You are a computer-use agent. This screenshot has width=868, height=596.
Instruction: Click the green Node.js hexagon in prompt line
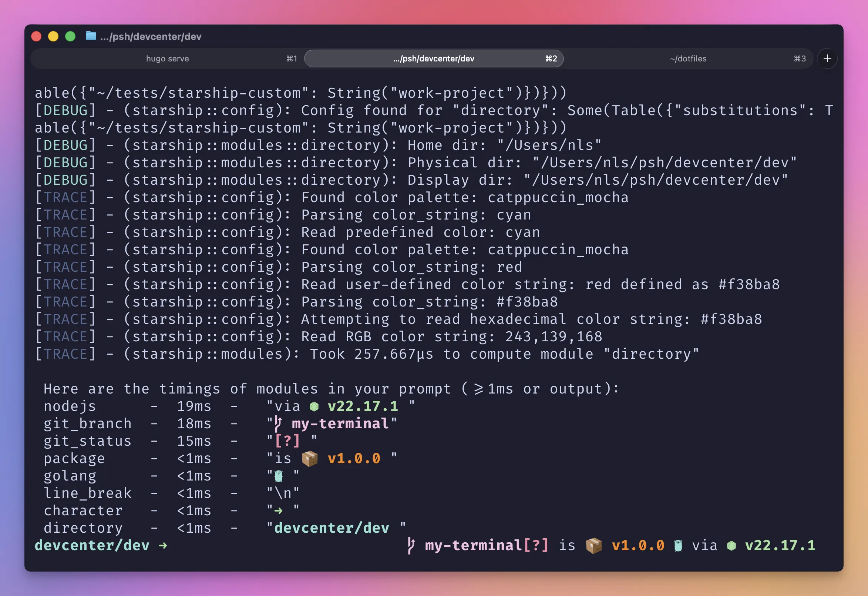pyautogui.click(x=731, y=546)
